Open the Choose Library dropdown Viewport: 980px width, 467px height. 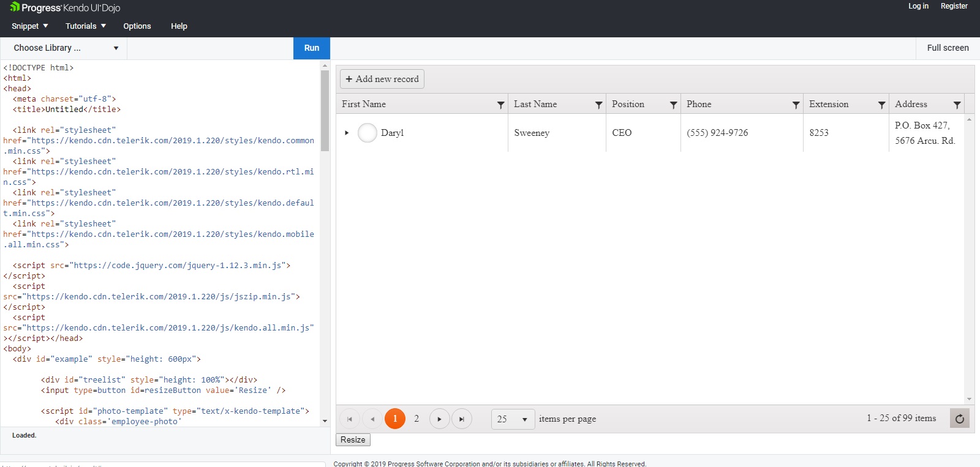64,48
